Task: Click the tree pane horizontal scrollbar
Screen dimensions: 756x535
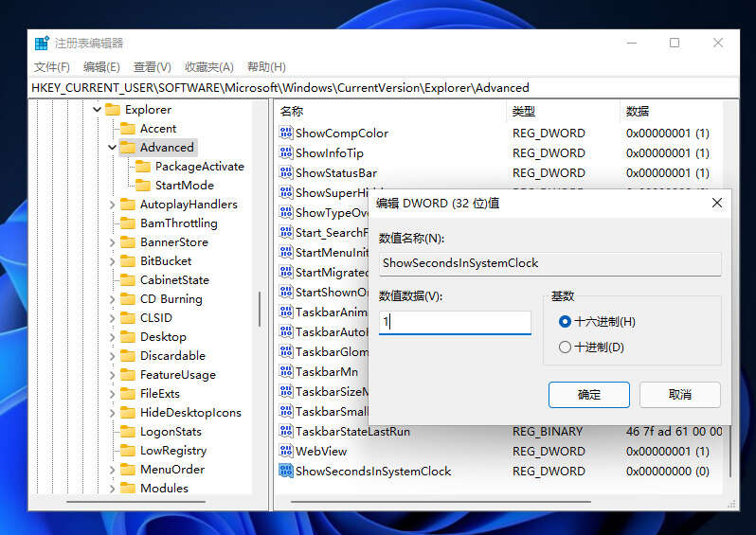Action: coord(136,502)
